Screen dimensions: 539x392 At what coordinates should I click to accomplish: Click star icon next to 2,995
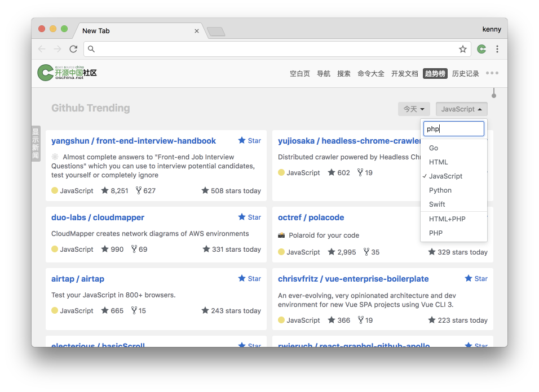click(332, 252)
